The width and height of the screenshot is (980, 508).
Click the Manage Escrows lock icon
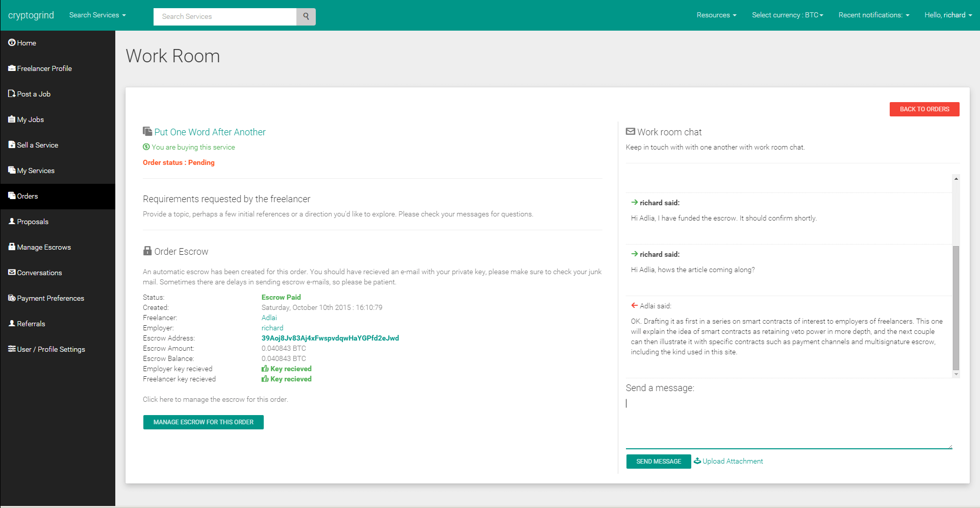pos(12,247)
